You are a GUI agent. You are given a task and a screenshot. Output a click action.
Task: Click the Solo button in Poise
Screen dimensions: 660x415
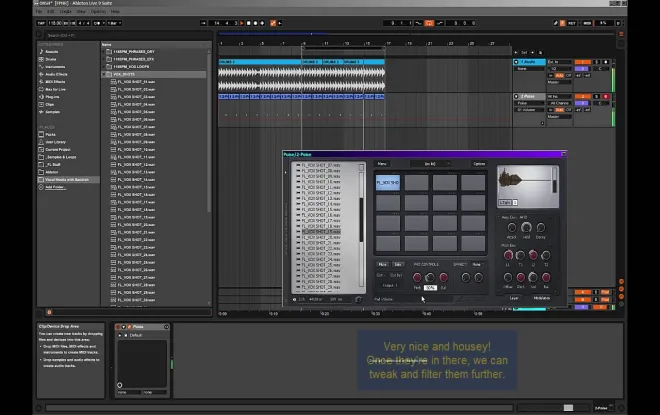[398, 264]
